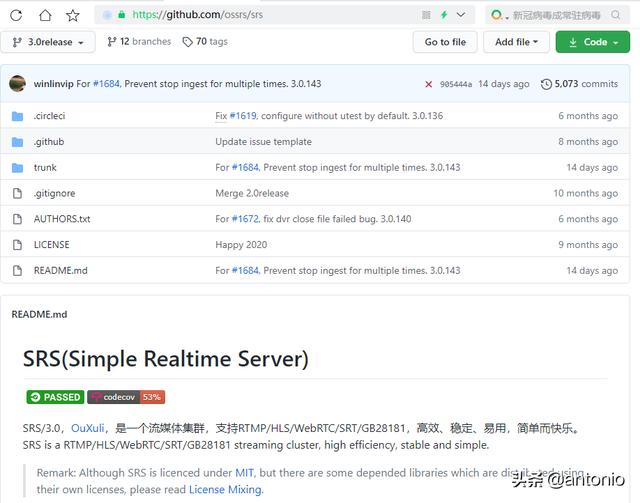Expand the address bar dropdown arrow
The width and height of the screenshot is (640, 503).
[460, 15]
